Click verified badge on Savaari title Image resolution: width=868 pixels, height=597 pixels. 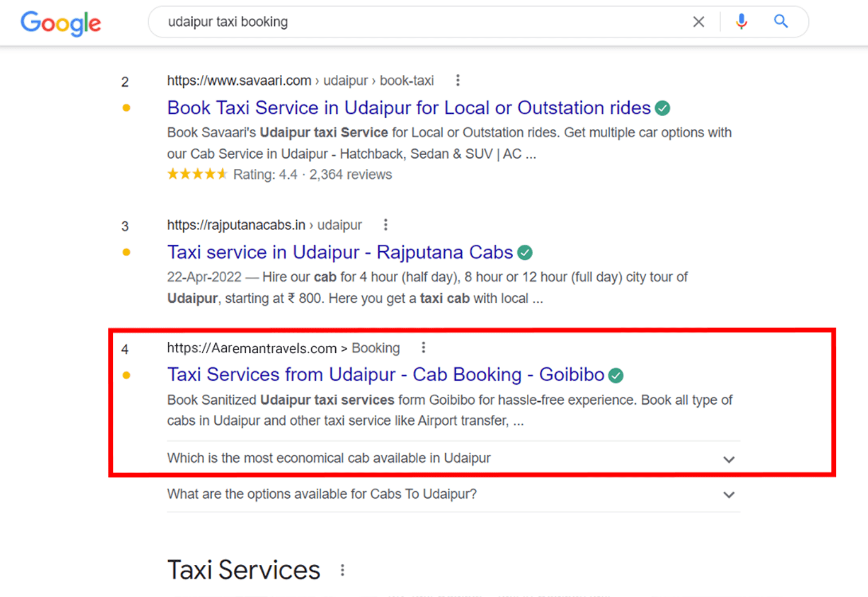pos(662,108)
